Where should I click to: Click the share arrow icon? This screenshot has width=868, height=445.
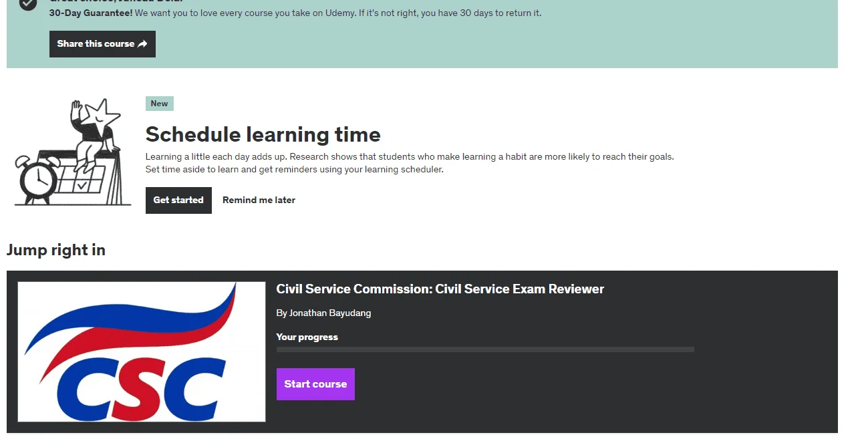(x=142, y=44)
